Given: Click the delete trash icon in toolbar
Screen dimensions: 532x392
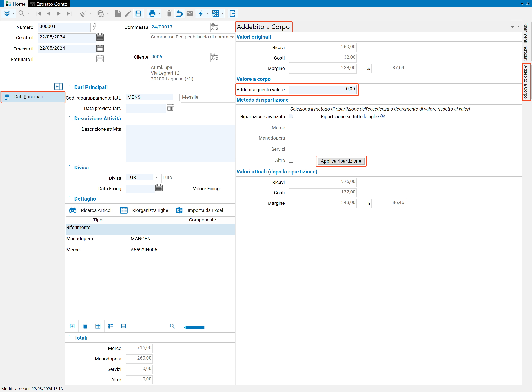Looking at the screenshot, I should coord(169,14).
